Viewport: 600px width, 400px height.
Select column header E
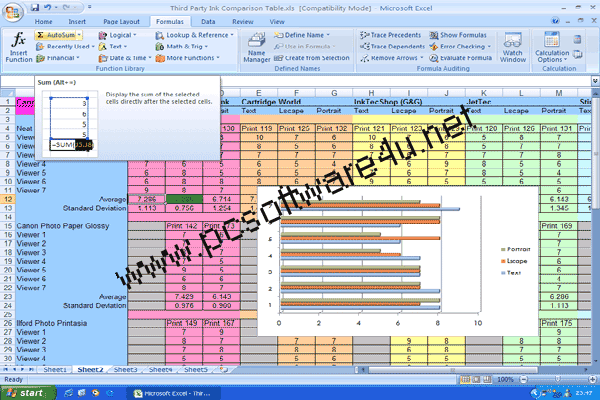tap(259, 93)
